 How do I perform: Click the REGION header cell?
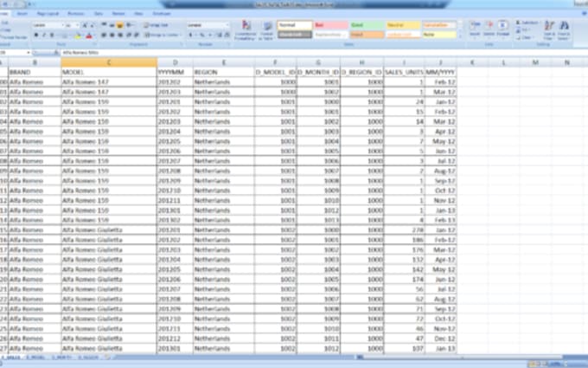click(x=223, y=72)
